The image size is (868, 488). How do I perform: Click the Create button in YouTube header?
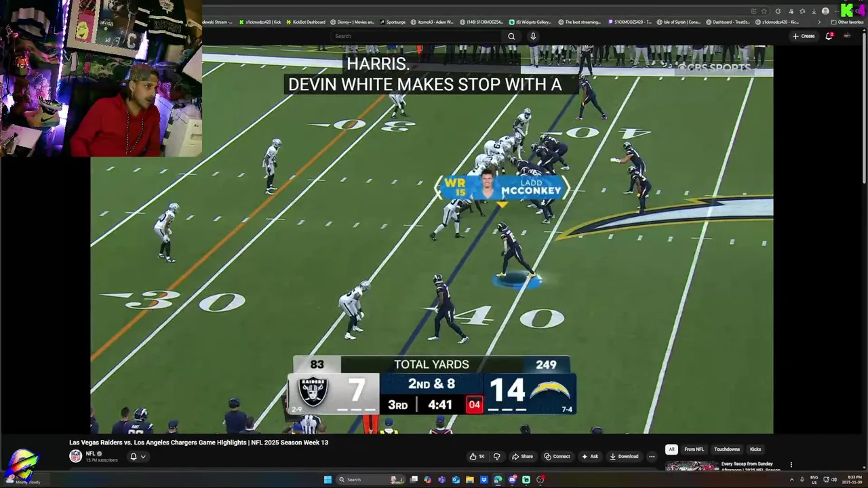tap(804, 37)
